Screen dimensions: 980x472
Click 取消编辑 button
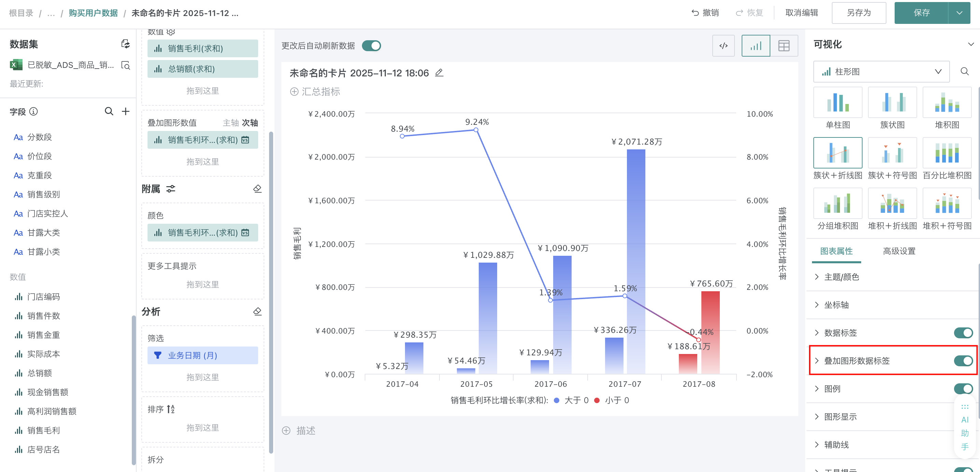tap(801, 13)
